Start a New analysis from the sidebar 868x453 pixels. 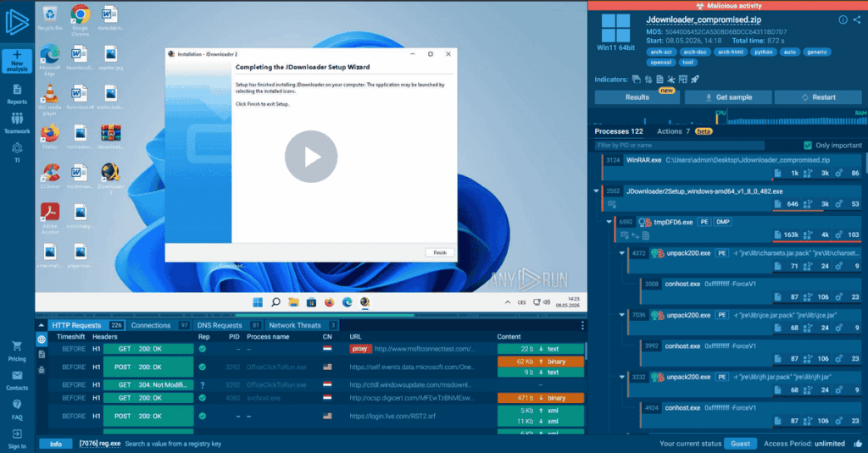pos(17,61)
